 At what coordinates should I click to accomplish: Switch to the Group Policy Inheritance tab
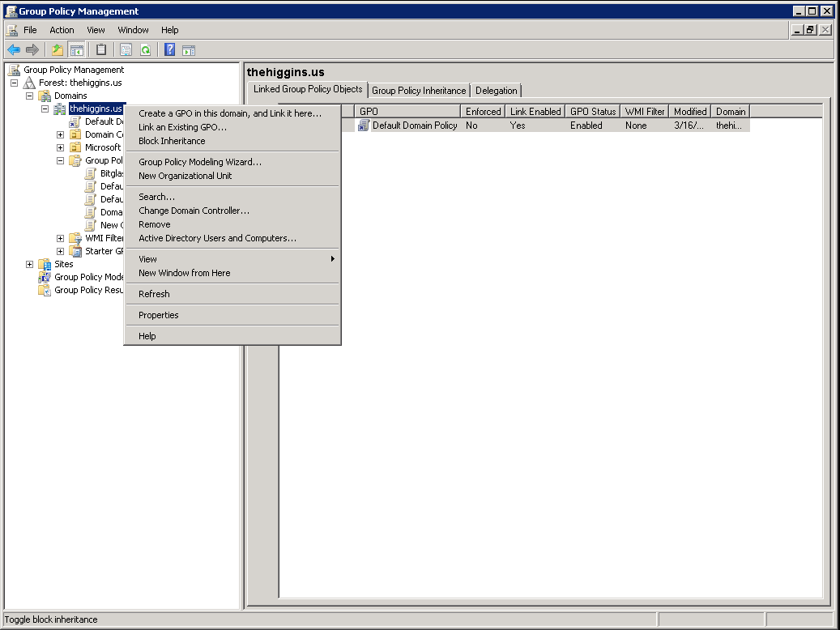419,90
